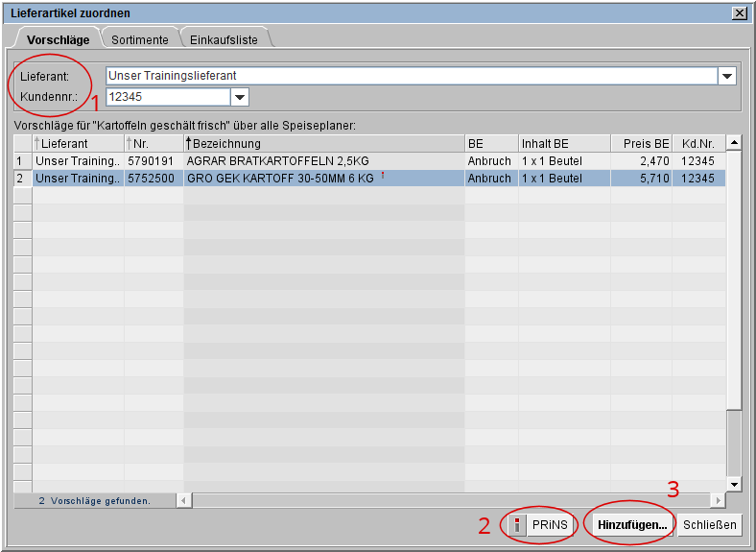Click the horizontal scrollbar track
This screenshot has height=552, width=756.
pyautogui.click(x=451, y=500)
